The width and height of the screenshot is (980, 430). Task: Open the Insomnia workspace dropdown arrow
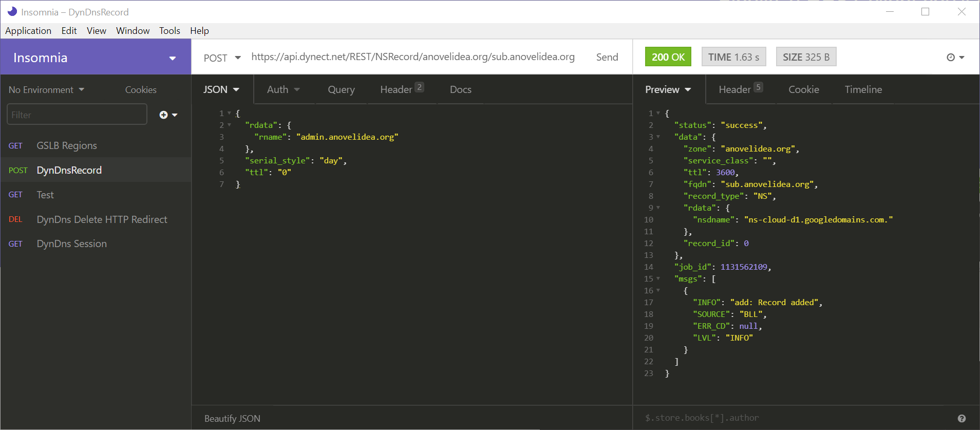coord(173,58)
